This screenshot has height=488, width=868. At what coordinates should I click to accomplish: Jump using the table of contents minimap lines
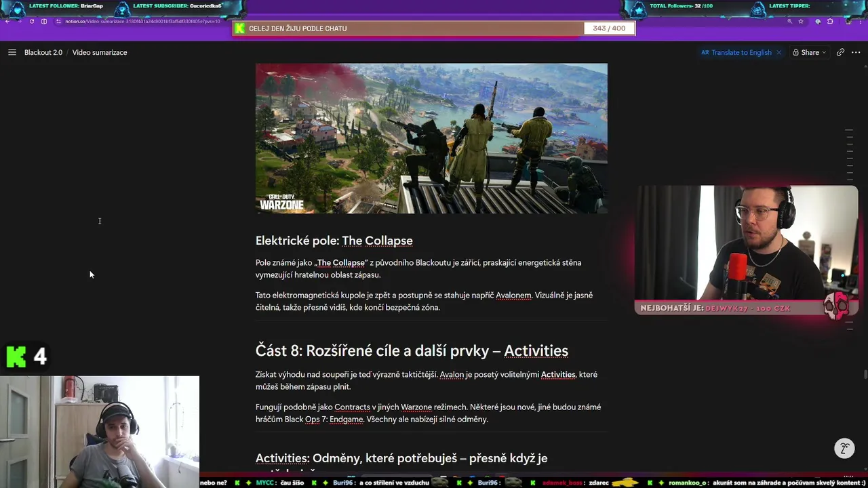coord(849,155)
